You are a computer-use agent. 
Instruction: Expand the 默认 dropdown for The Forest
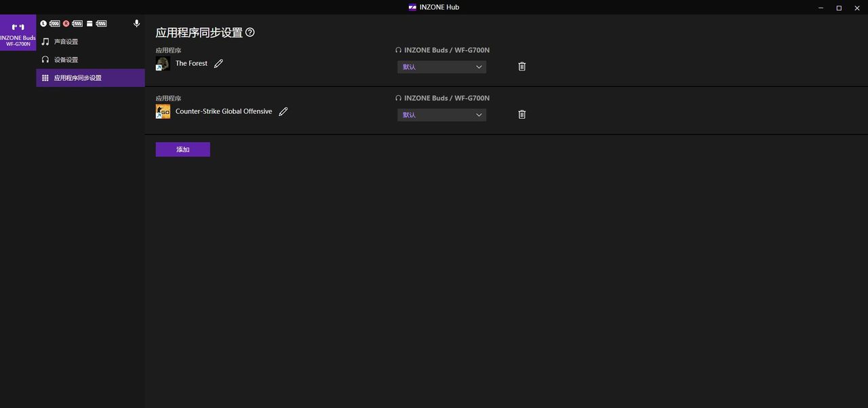click(441, 67)
